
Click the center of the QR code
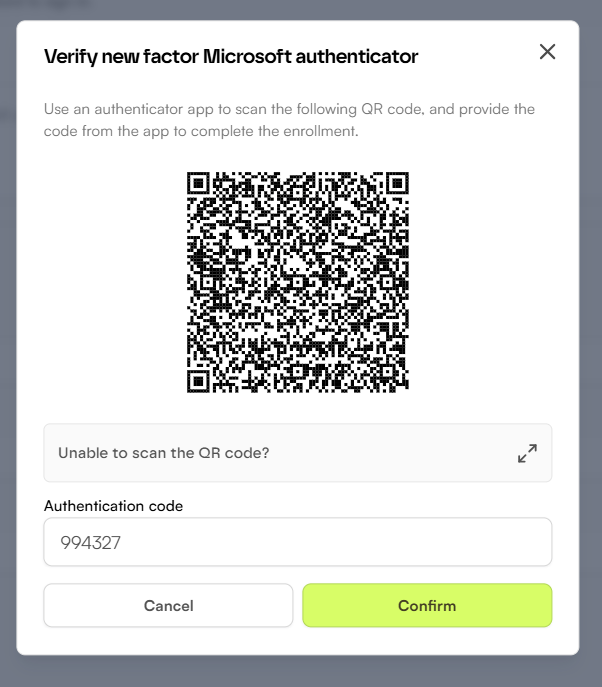tap(298, 282)
